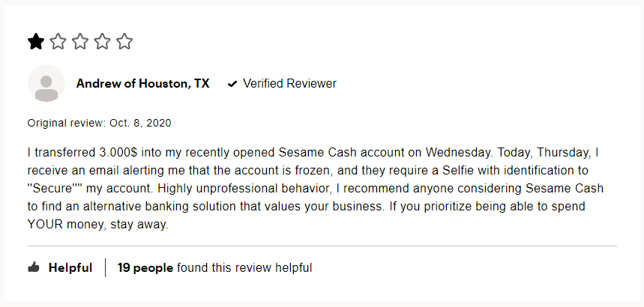Click the thumbs-up icon
The height and width of the screenshot is (307, 644).
click(34, 267)
